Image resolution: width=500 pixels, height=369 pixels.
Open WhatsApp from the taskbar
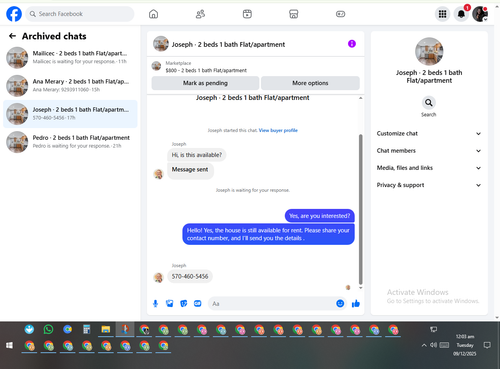point(48,330)
